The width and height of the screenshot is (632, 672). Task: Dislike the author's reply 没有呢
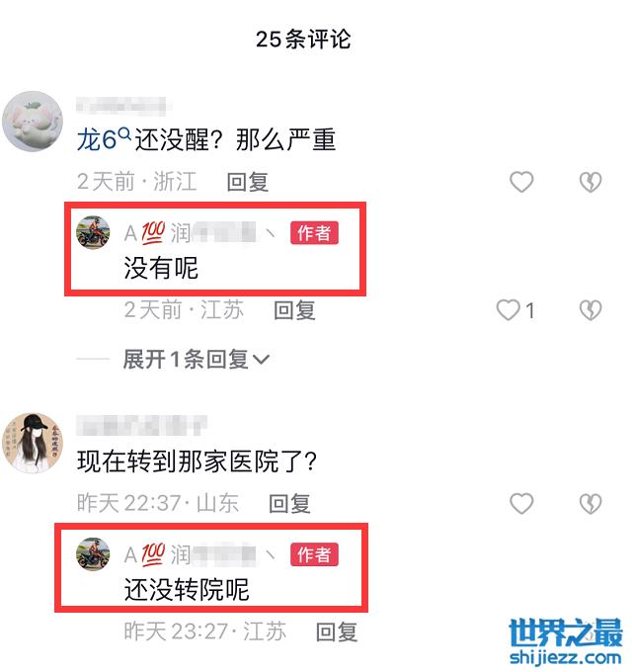tap(591, 310)
